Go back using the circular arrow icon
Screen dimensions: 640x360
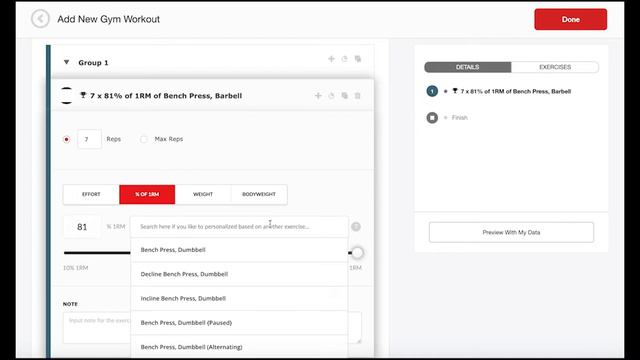pyautogui.click(x=40, y=19)
